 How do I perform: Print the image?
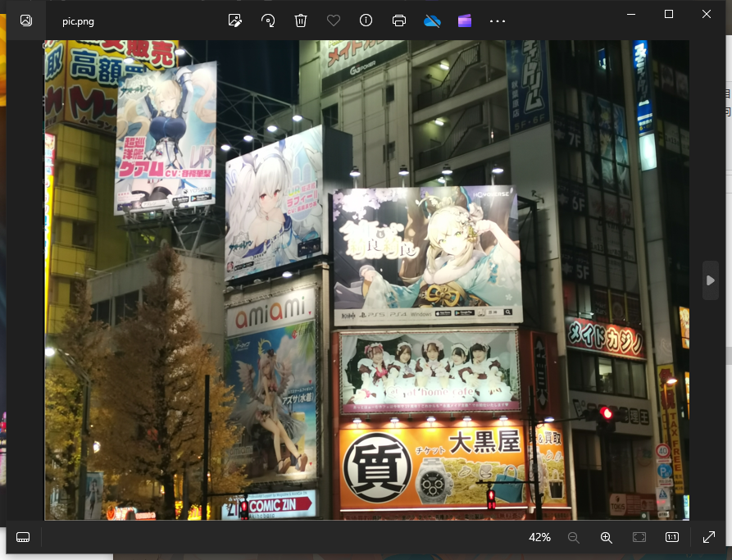399,20
